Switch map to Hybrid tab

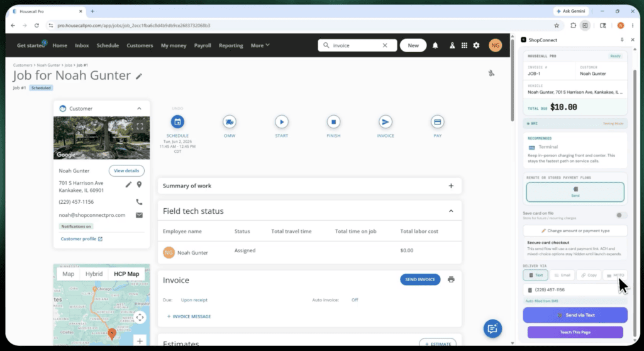94,274
